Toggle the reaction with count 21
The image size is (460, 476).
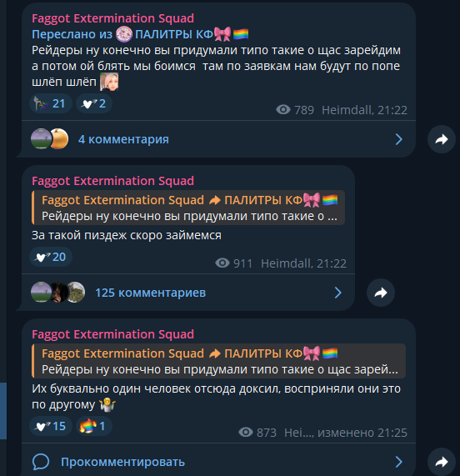[x=51, y=103]
